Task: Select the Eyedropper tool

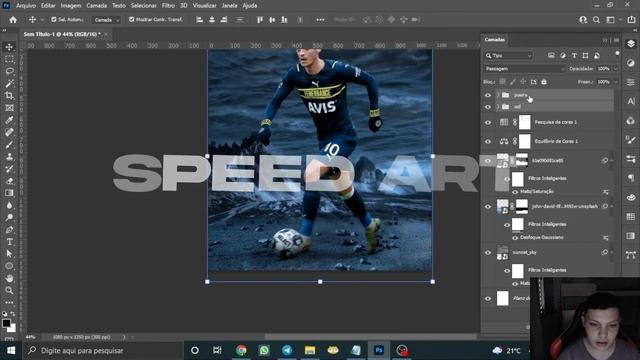Action: click(9, 120)
